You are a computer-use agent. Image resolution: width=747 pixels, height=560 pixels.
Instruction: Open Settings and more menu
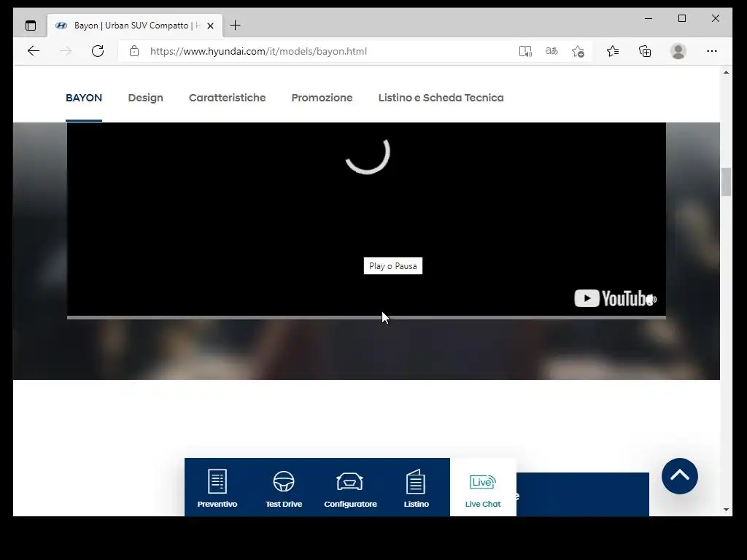click(712, 51)
